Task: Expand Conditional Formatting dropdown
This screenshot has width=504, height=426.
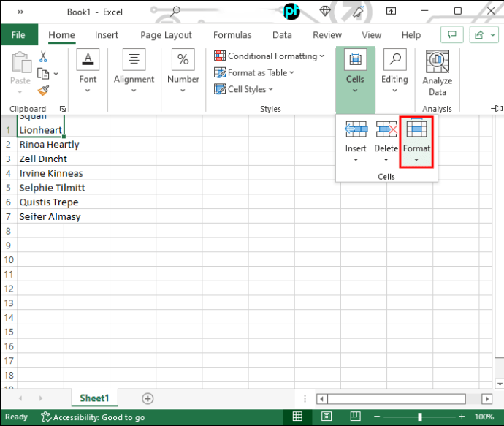Action: pyautogui.click(x=321, y=56)
